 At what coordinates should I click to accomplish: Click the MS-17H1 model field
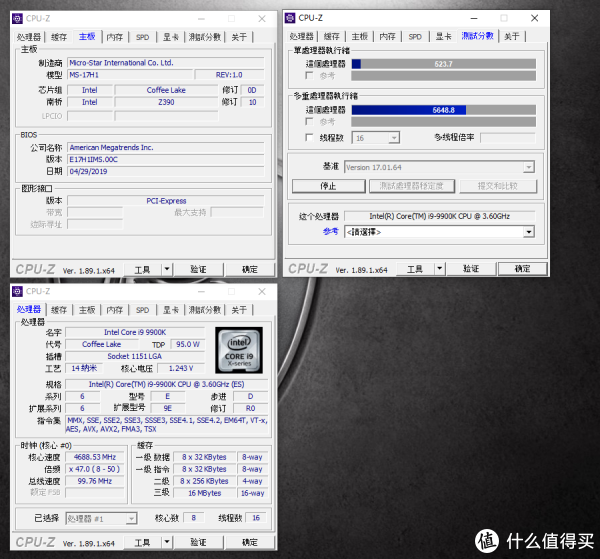pyautogui.click(x=130, y=75)
